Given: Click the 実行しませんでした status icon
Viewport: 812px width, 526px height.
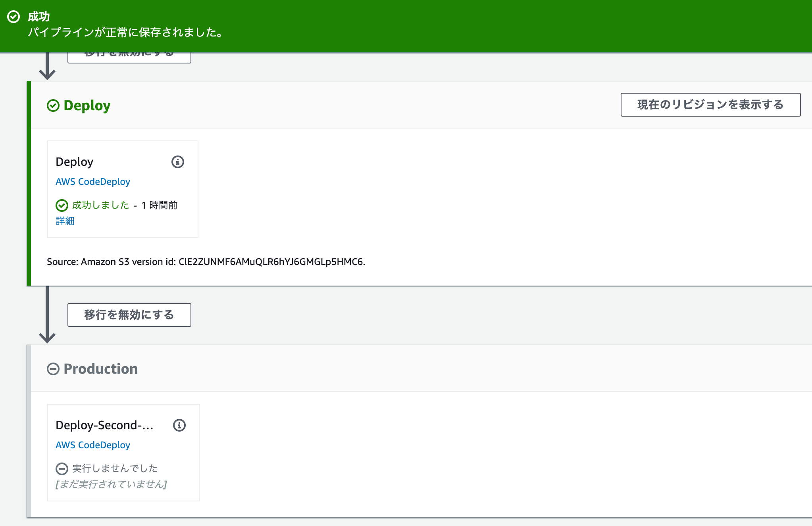Looking at the screenshot, I should 62,468.
